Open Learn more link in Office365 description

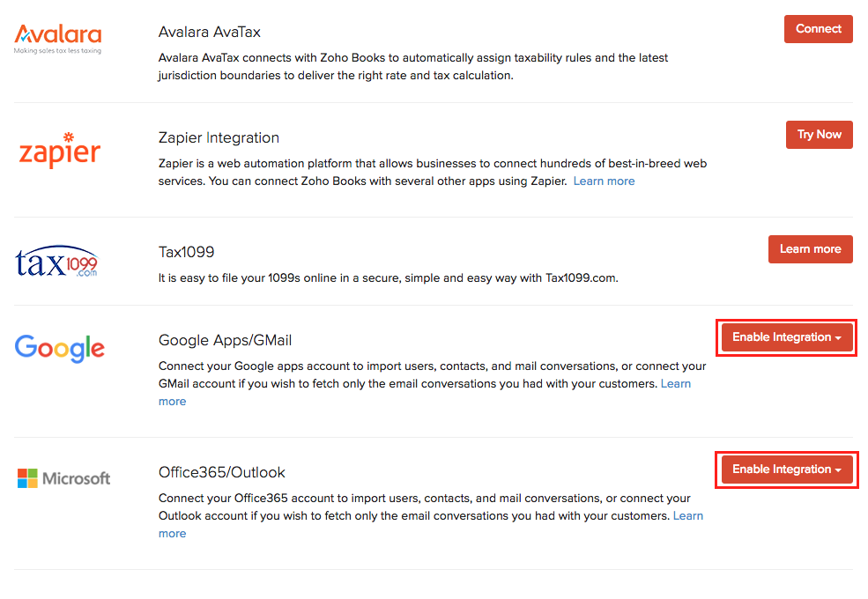687,516
